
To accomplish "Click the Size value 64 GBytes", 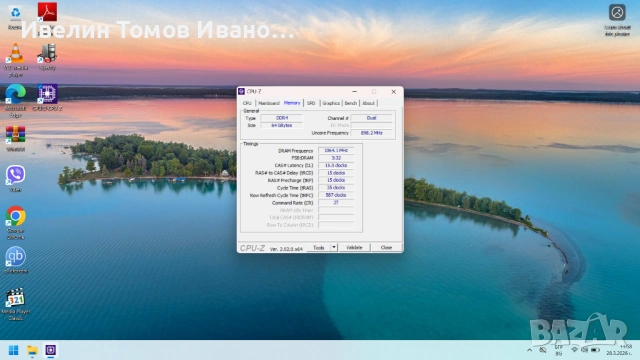I will pos(282,125).
